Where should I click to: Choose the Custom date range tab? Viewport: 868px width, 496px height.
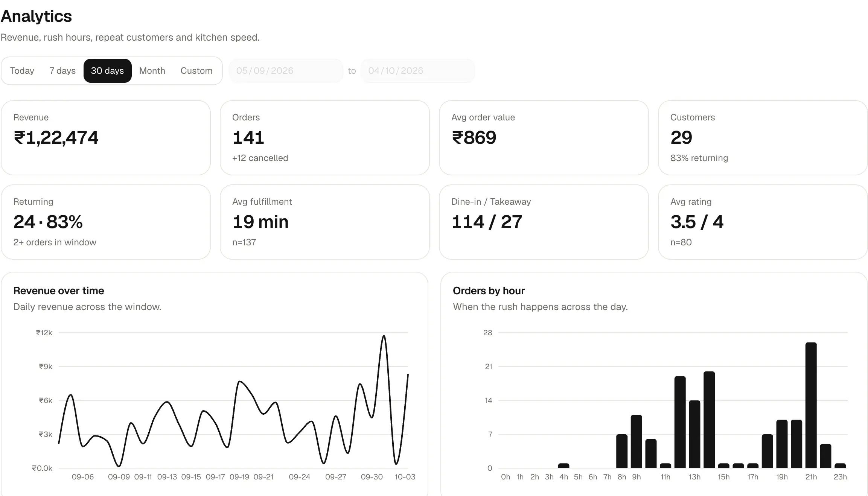click(x=196, y=71)
